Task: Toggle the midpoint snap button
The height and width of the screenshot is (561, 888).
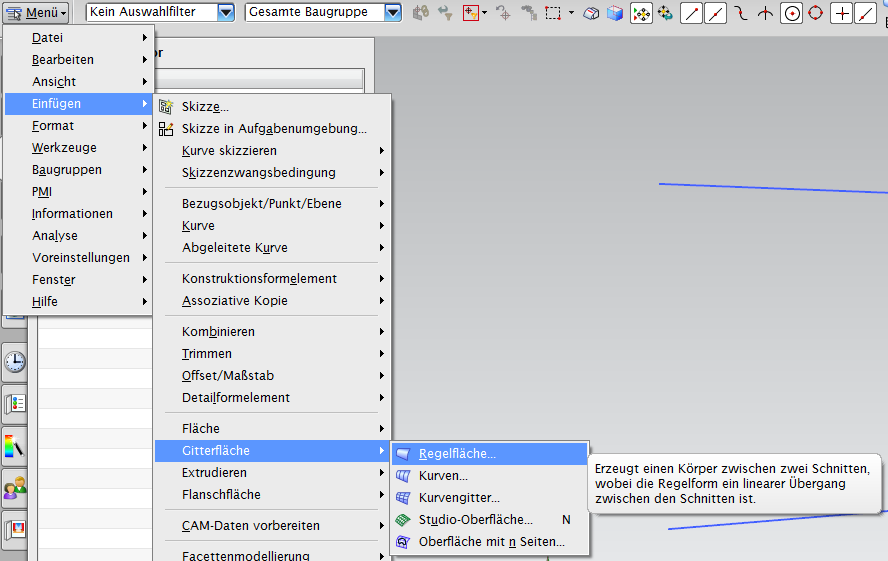Action: (x=716, y=13)
